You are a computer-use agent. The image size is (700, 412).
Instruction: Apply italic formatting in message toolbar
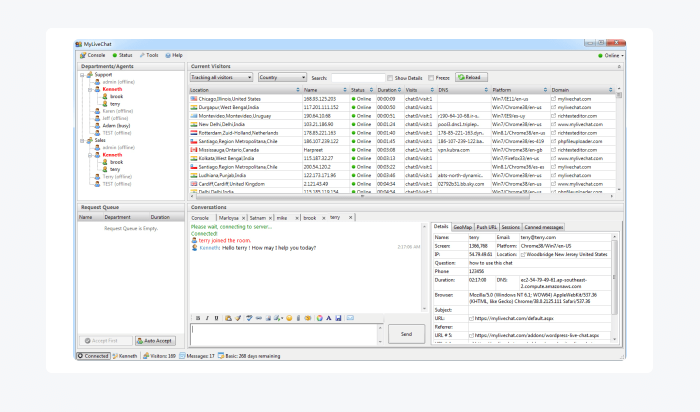point(207,318)
